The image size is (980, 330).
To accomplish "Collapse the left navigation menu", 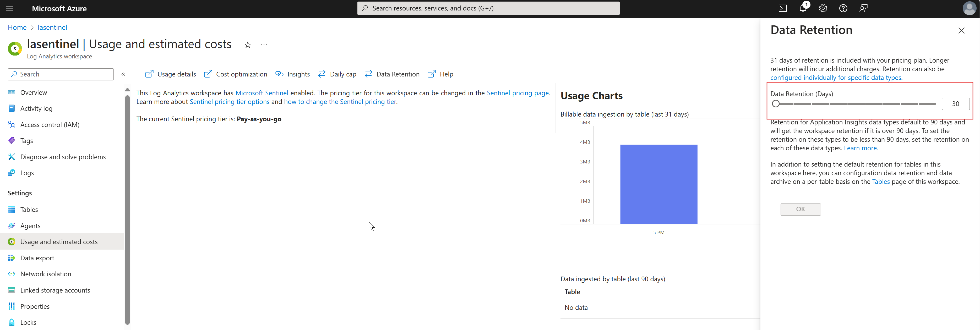I will (x=123, y=74).
